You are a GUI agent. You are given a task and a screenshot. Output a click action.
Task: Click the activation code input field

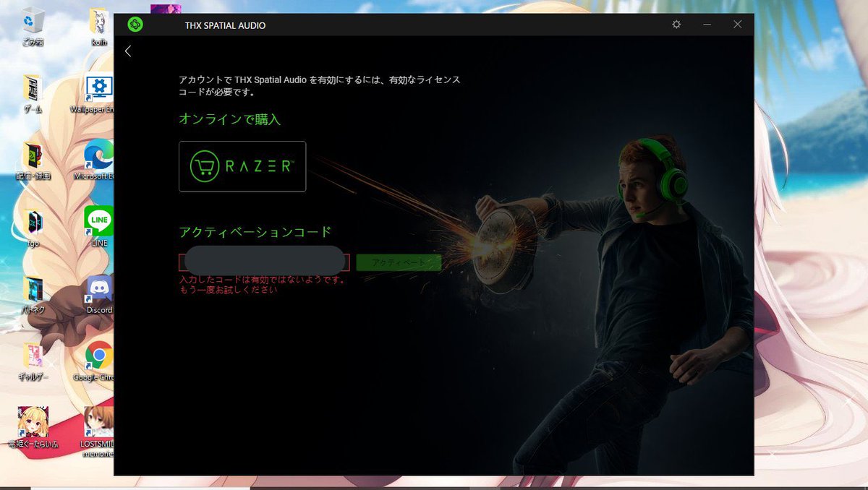pyautogui.click(x=264, y=262)
